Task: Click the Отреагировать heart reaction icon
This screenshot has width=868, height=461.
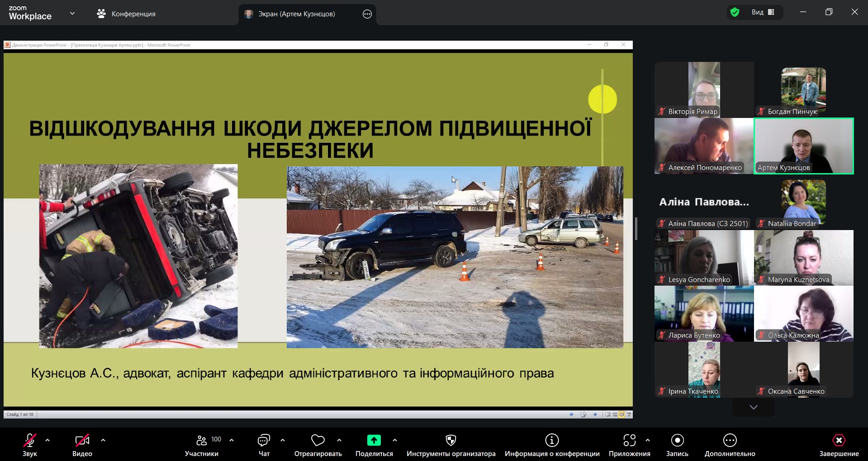Action: pyautogui.click(x=318, y=441)
